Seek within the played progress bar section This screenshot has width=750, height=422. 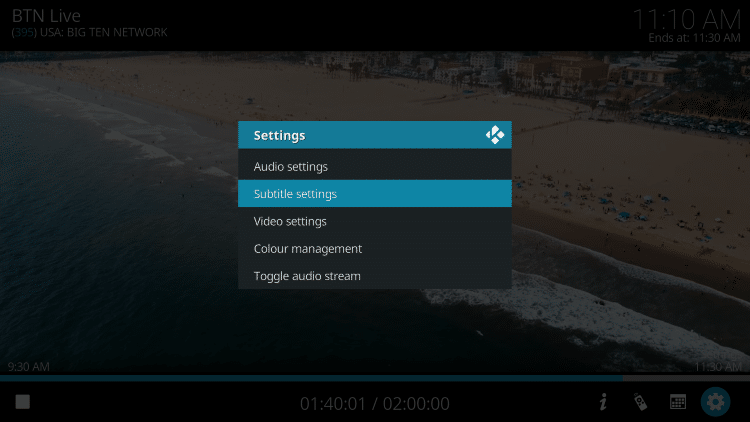pyautogui.click(x=311, y=378)
